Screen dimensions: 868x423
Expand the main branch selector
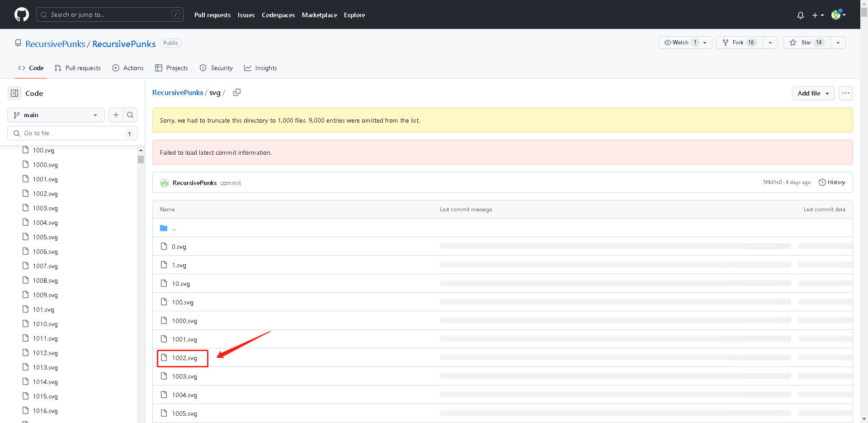(x=56, y=115)
